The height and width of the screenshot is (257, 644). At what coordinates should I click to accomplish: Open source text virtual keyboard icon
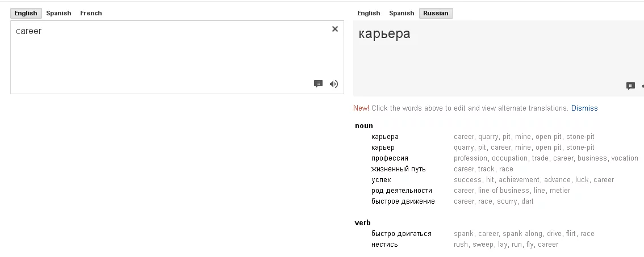[x=318, y=84]
